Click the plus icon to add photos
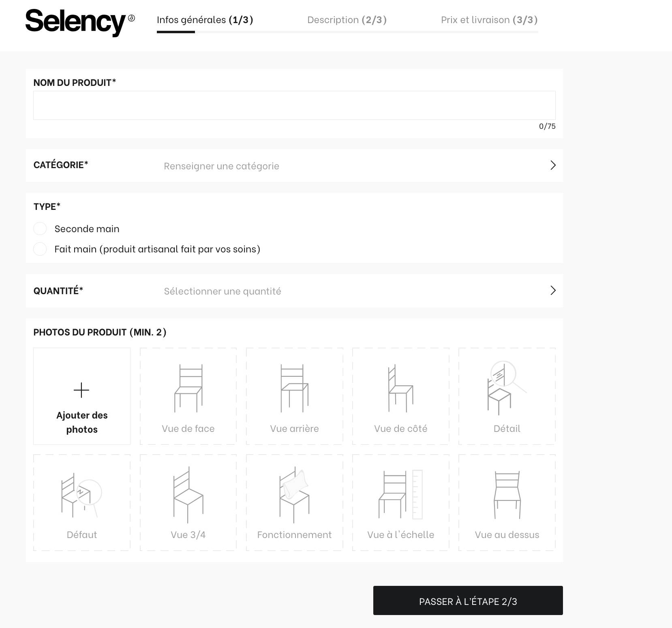The image size is (672, 628). pos(81,390)
